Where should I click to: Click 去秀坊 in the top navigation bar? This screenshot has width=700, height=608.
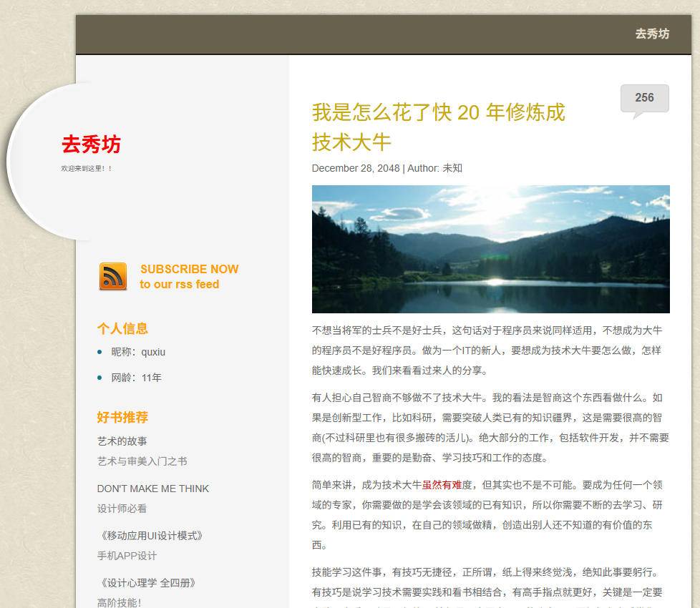point(651,34)
